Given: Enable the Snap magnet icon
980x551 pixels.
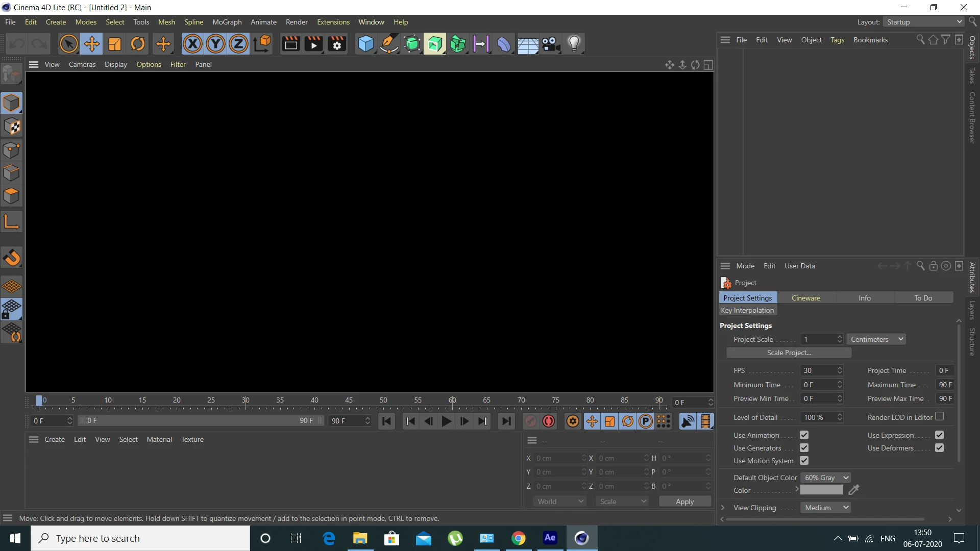Looking at the screenshot, I should [x=12, y=258].
